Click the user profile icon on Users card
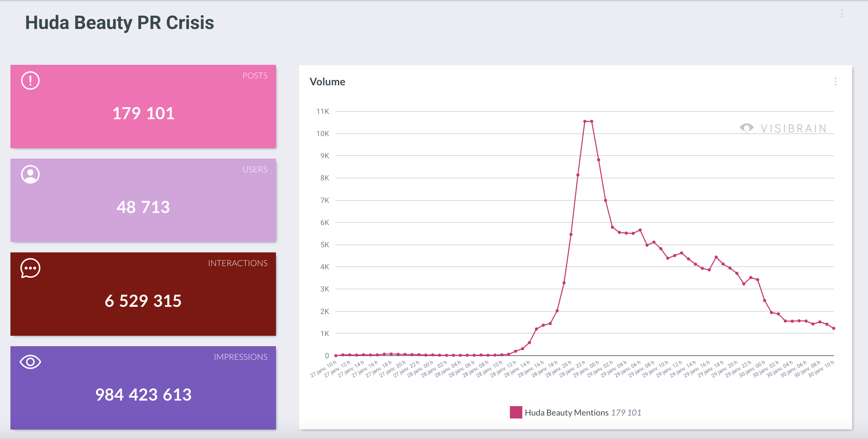The height and width of the screenshot is (439, 868). click(x=30, y=174)
